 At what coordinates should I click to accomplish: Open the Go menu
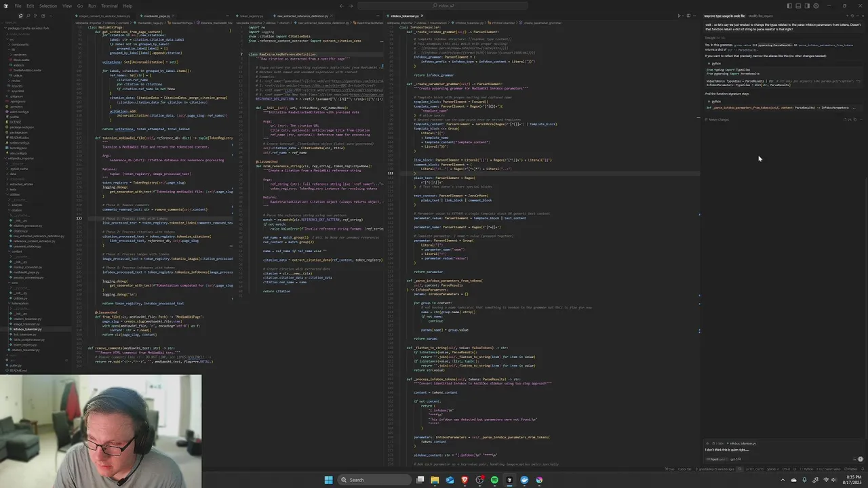pos(80,6)
